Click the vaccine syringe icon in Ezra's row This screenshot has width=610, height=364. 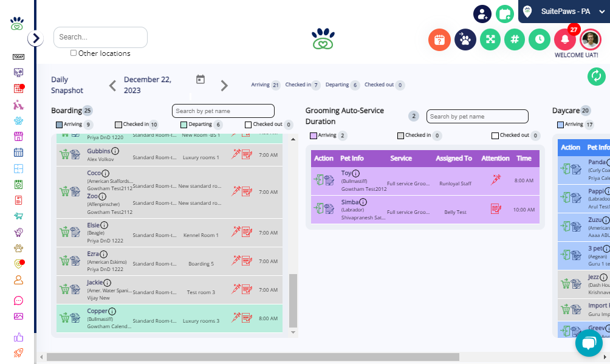coord(236,260)
